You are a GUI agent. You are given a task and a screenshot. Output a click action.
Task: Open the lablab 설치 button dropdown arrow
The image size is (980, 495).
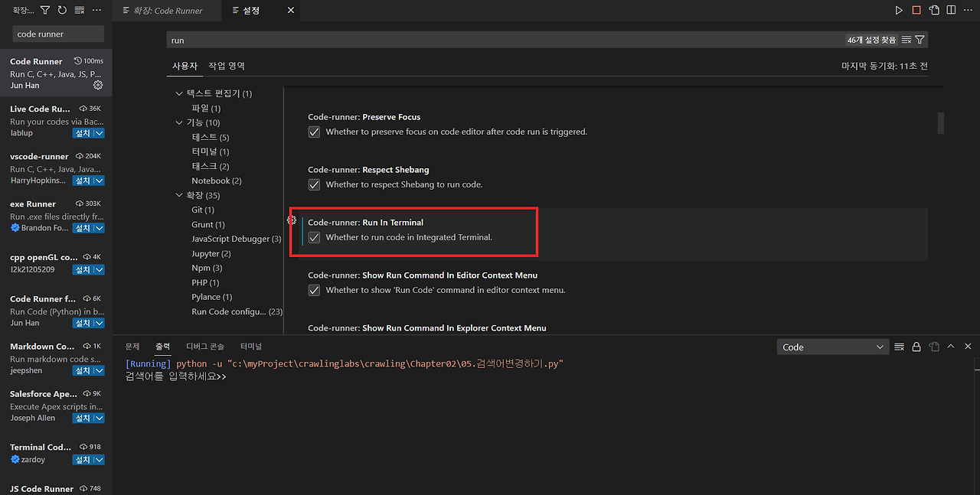(100, 132)
